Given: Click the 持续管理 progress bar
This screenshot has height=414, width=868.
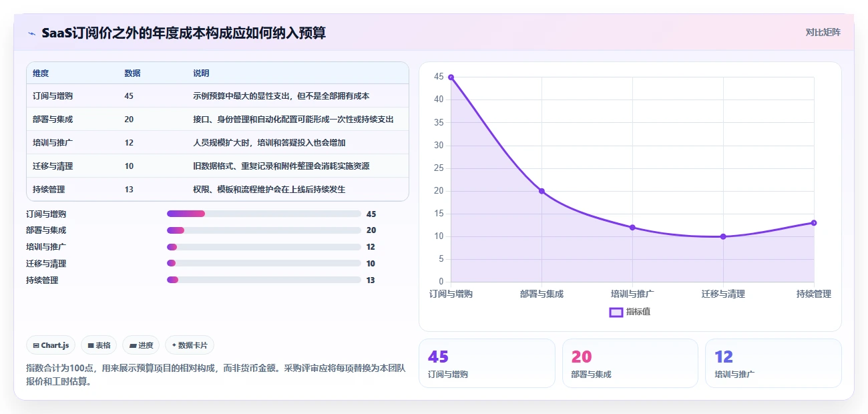Looking at the screenshot, I should coord(264,280).
